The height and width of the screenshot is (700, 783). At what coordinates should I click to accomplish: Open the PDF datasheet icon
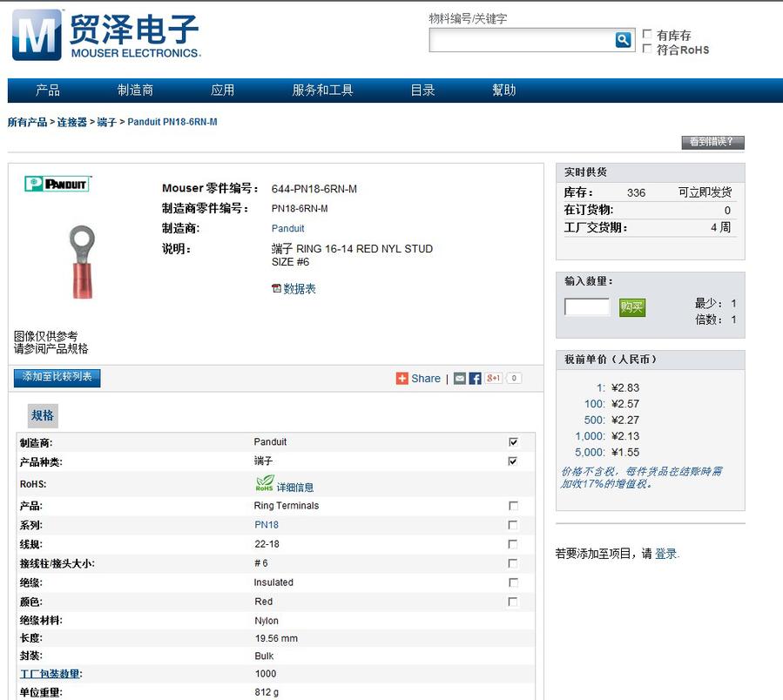click(277, 288)
